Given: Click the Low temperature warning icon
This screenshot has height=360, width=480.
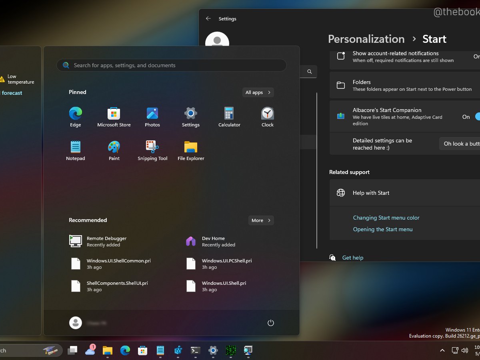Looking at the screenshot, I should click(2, 79).
